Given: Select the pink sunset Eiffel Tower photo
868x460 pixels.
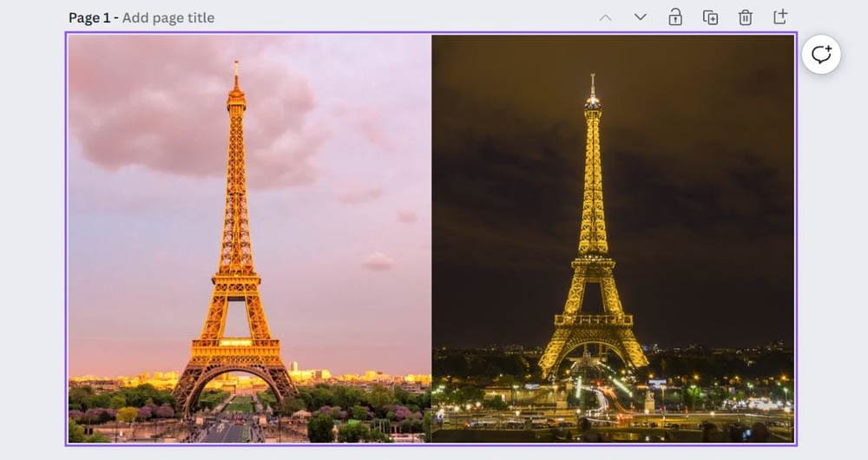Looking at the screenshot, I should pos(250,239).
